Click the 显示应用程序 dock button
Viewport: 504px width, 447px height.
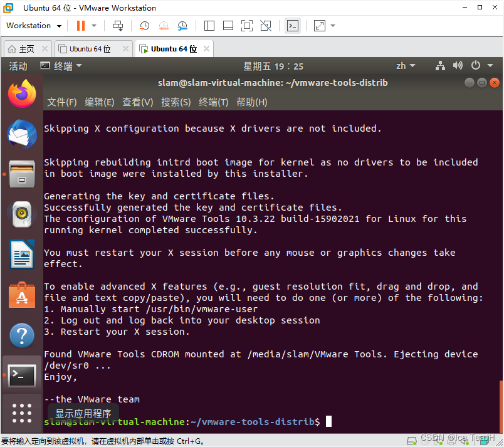tap(22, 413)
